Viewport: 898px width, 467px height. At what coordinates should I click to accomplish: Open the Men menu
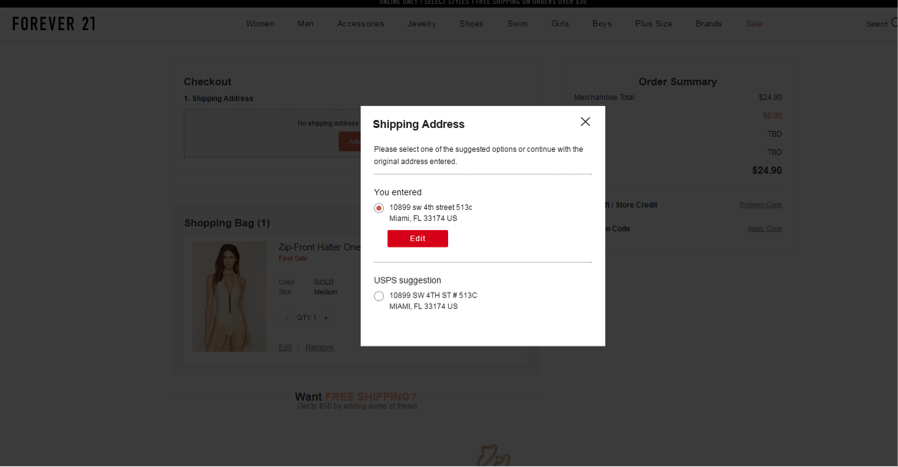tap(305, 23)
